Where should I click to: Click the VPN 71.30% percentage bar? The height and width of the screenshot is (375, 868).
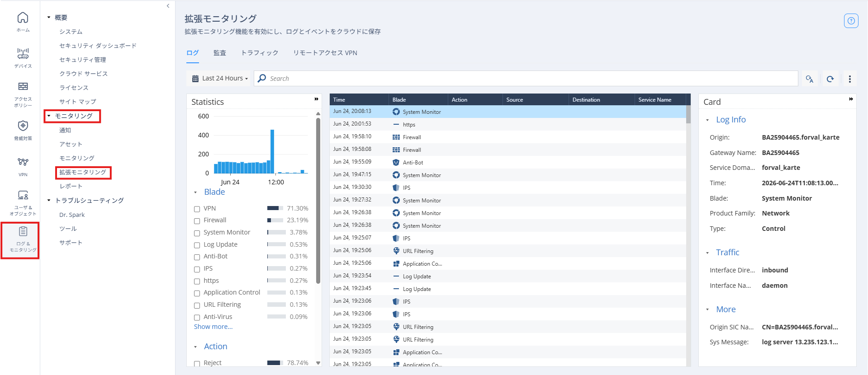click(276, 208)
